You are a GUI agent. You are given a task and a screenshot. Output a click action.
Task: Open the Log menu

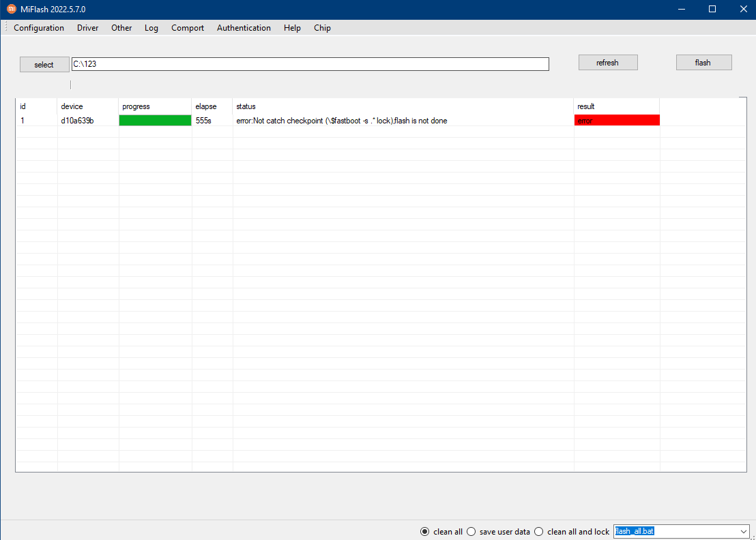pyautogui.click(x=151, y=28)
